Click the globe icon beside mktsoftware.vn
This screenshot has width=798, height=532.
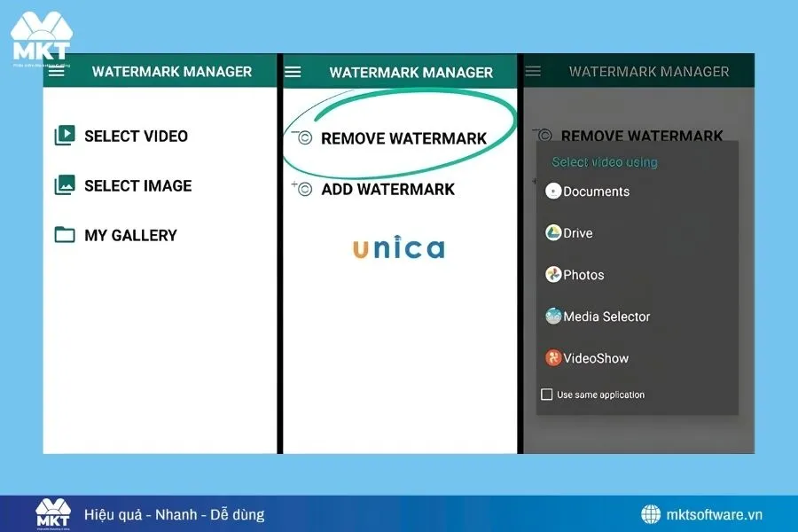(650, 514)
